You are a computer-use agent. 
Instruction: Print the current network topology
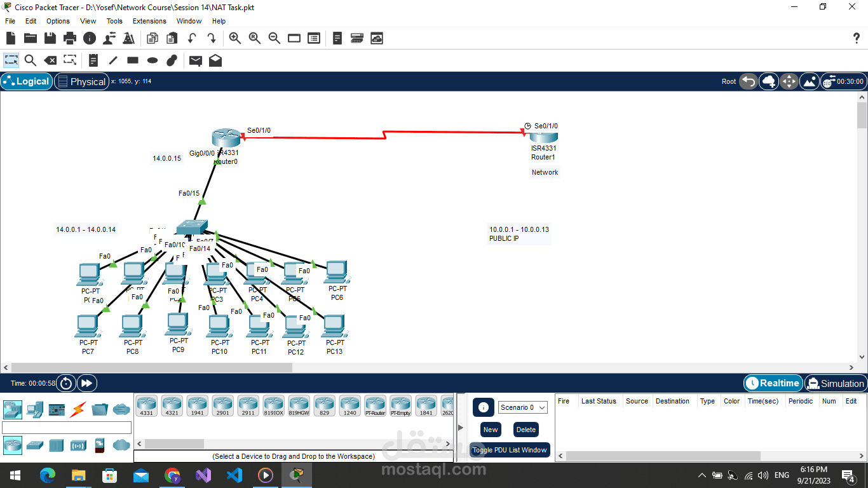point(70,39)
